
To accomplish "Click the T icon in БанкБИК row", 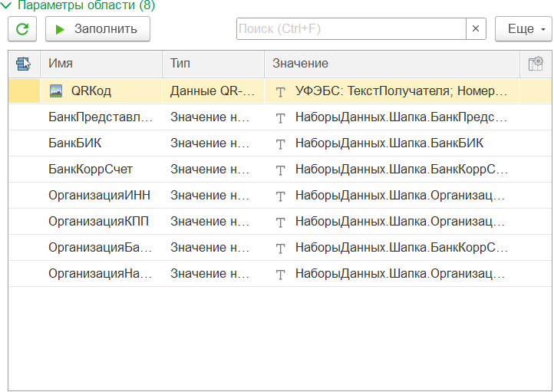I will 280,144.
